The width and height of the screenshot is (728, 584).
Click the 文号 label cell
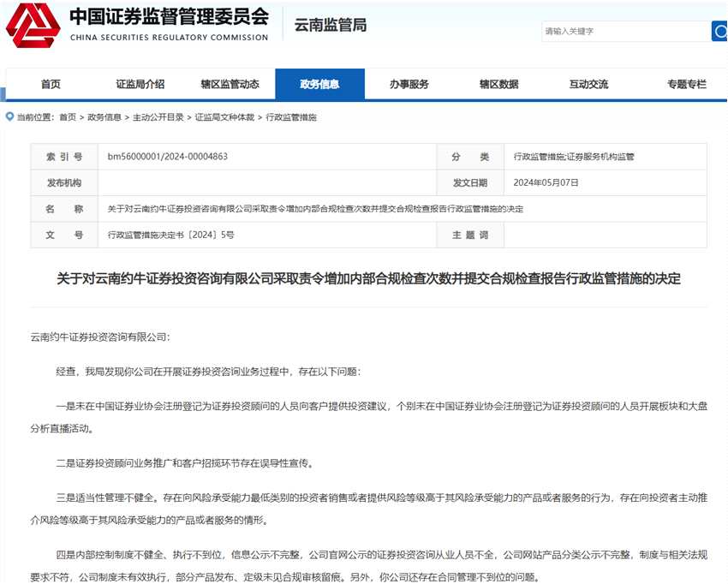pos(64,235)
